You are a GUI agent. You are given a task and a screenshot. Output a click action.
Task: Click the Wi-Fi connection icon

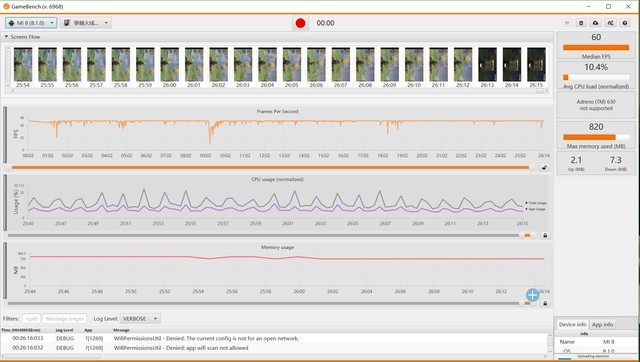pyautogui.click(x=567, y=23)
